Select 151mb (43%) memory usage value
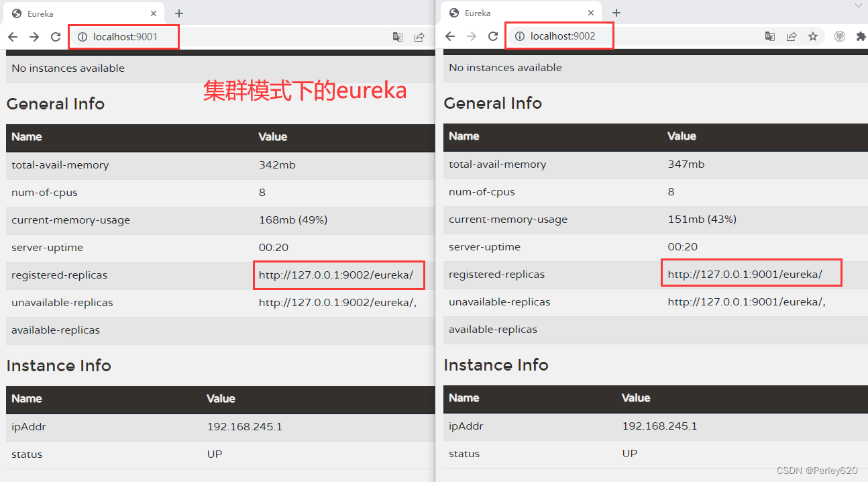Viewport: 868px width, 482px height. (x=702, y=220)
